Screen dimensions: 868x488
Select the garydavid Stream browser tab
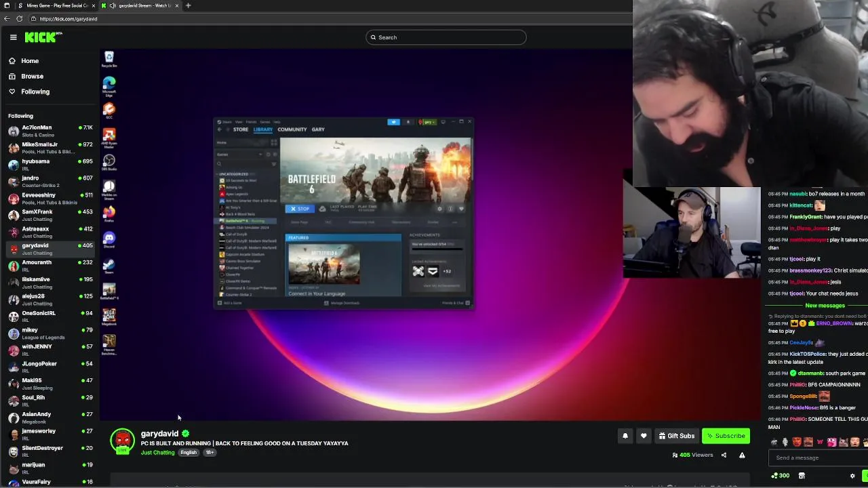point(139,5)
